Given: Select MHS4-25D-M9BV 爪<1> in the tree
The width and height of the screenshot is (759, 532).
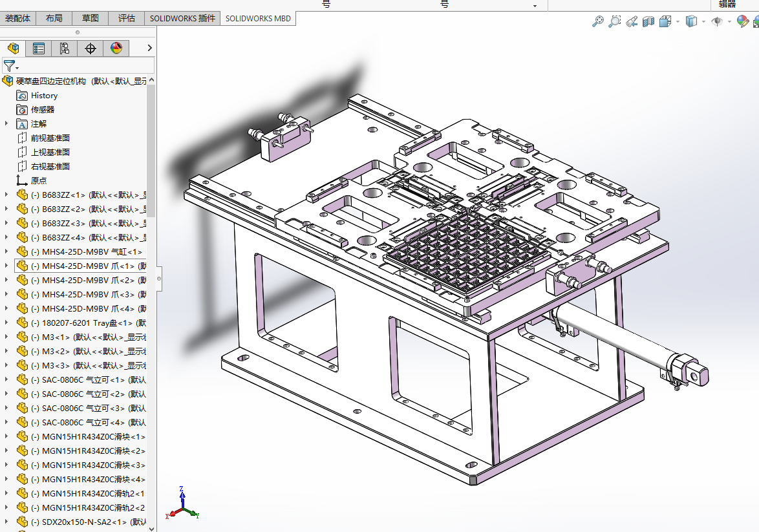Looking at the screenshot, I should coord(80,266).
